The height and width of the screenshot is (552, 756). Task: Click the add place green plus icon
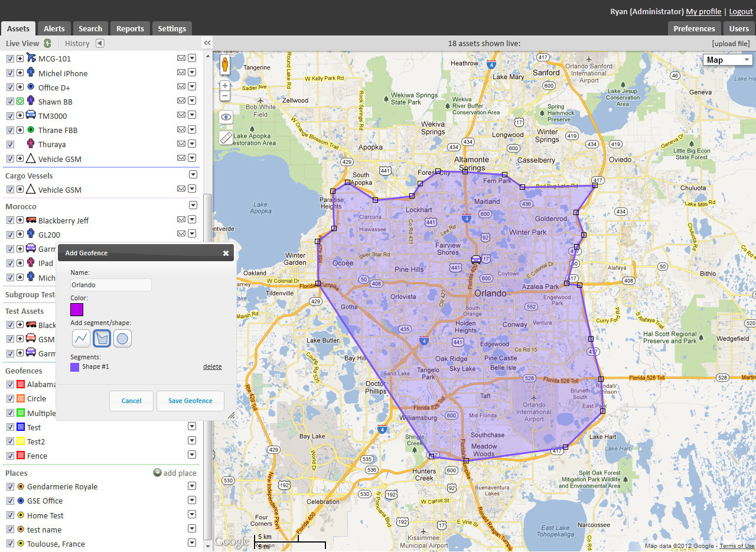157,472
